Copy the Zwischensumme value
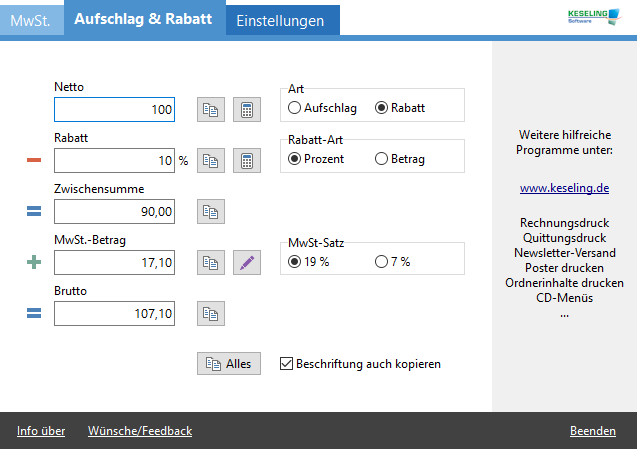Viewport: 637px width, 449px height. [211, 211]
